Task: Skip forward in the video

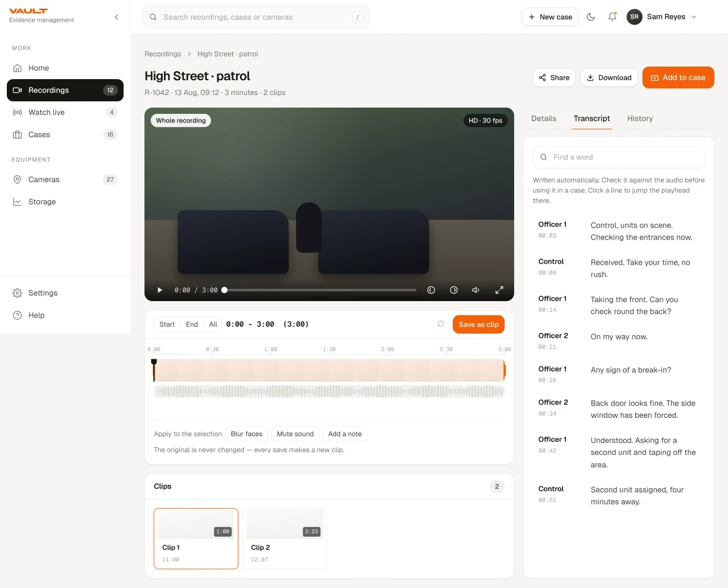Action: [x=454, y=290]
